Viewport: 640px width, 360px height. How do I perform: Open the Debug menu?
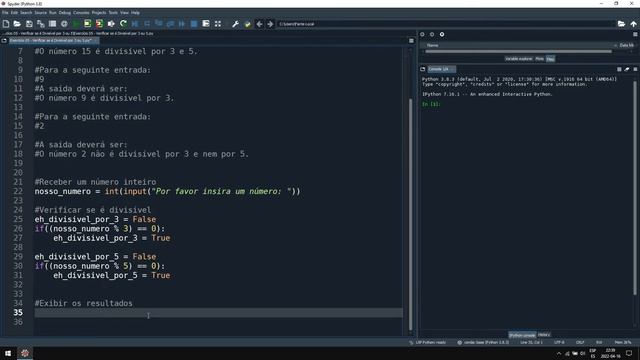(x=64, y=13)
